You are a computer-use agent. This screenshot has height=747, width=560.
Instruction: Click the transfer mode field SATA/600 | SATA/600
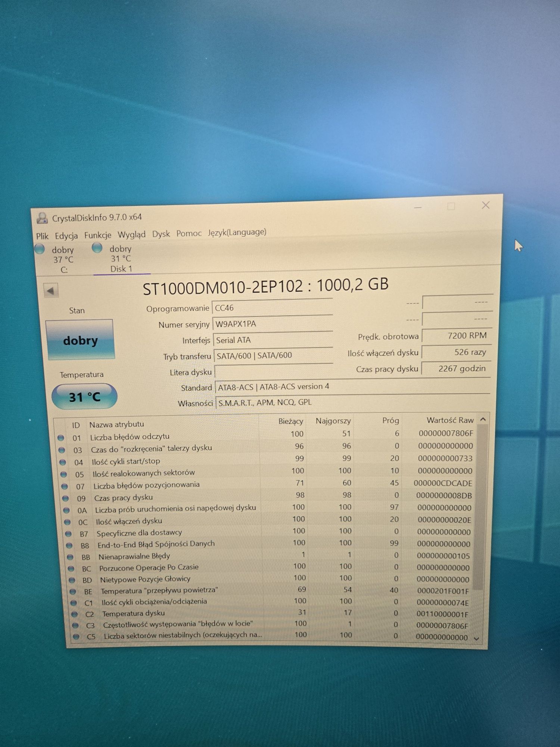(273, 355)
